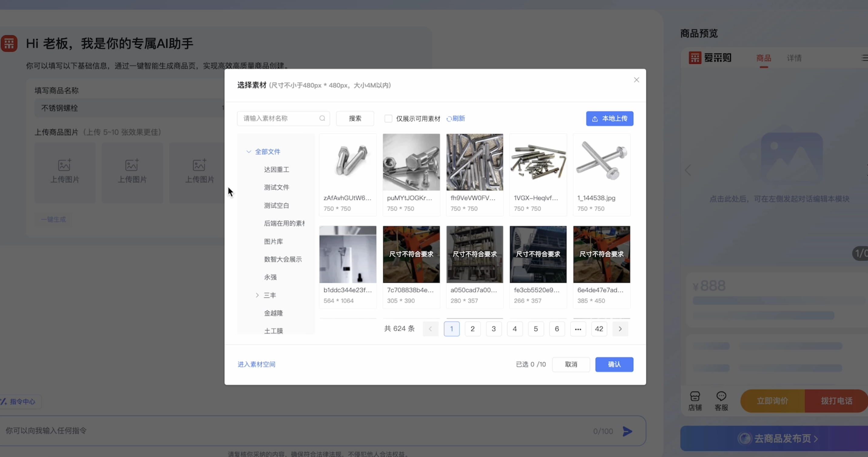This screenshot has width=868, height=457.
Task: Open the 进入素材空间 link
Action: pyautogui.click(x=256, y=364)
